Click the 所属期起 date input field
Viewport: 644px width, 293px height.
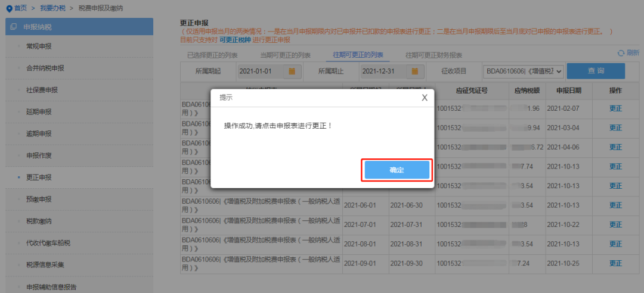point(259,71)
